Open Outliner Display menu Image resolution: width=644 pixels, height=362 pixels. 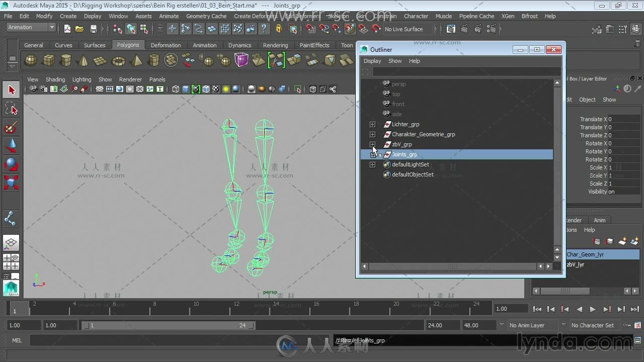pos(372,61)
